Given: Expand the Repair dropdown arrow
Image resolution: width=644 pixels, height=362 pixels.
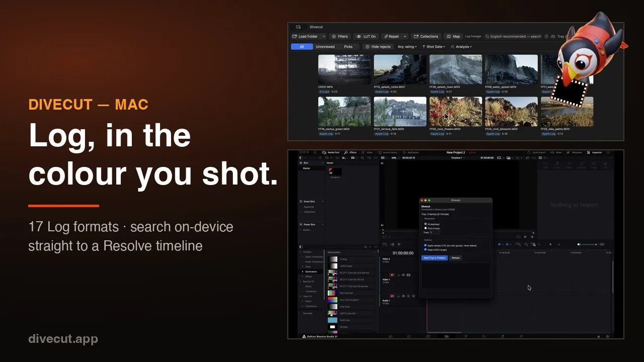Looking at the screenshot, I should point(405,36).
